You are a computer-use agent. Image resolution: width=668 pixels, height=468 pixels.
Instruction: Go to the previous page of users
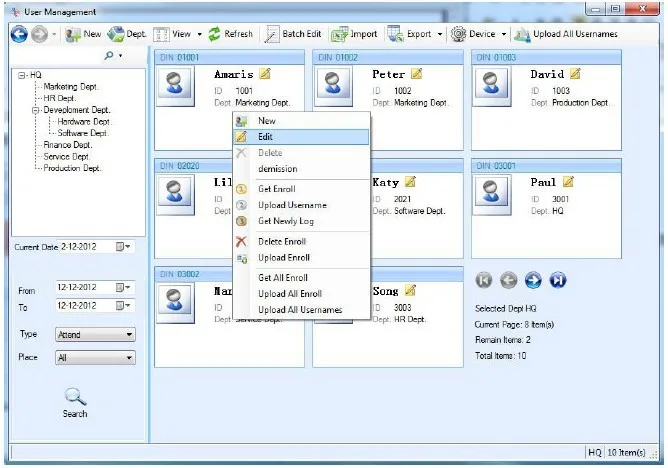click(509, 280)
